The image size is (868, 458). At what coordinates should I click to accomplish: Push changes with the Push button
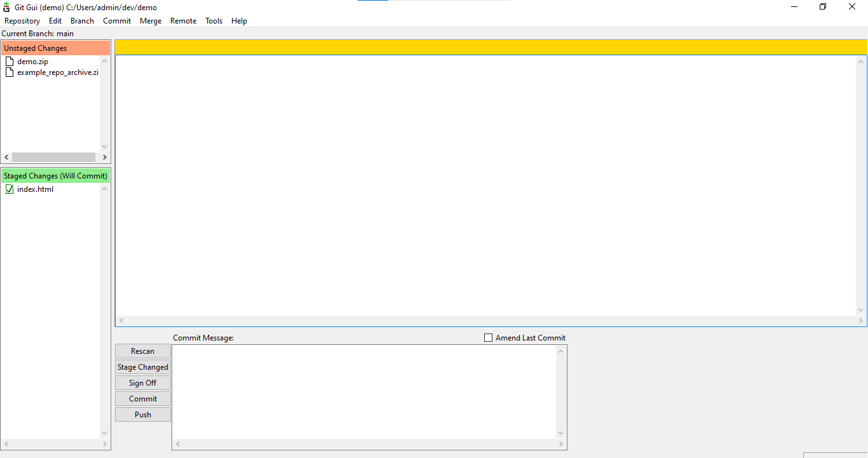[142, 415]
